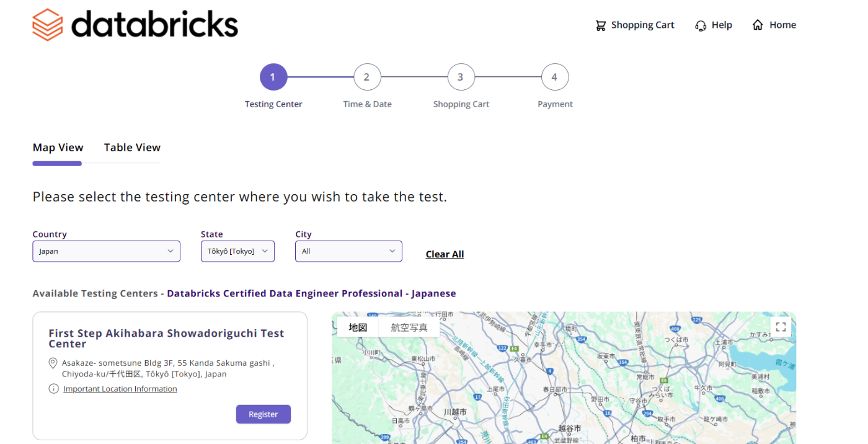Viewport: 868px width, 444px height.
Task: Select step 4 Payment circle
Action: (x=555, y=78)
